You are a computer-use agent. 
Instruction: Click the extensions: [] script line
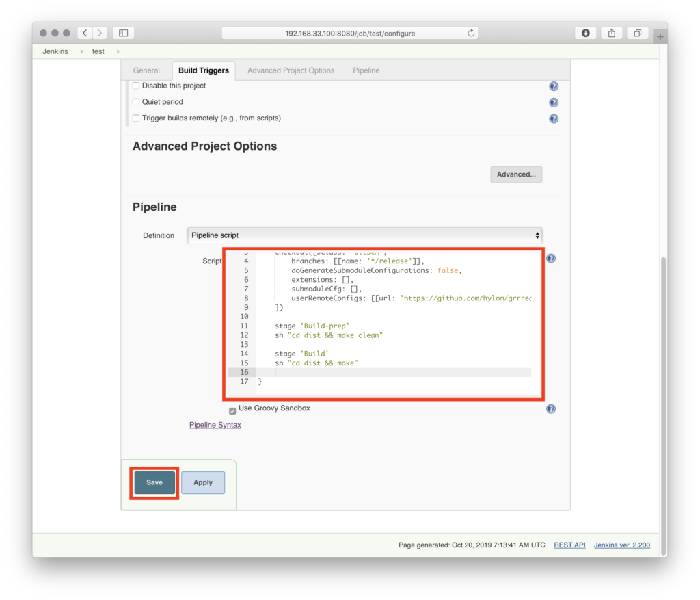pyautogui.click(x=323, y=280)
